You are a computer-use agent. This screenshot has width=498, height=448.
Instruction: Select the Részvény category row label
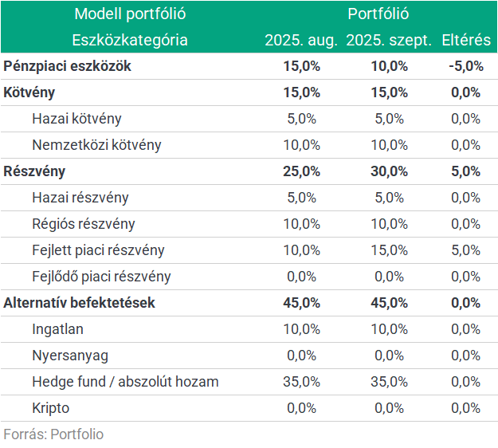click(x=34, y=171)
